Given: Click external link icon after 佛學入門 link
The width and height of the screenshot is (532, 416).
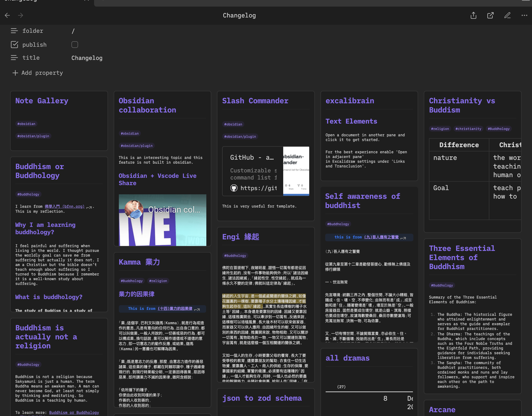Looking at the screenshot, I should 89,208.
